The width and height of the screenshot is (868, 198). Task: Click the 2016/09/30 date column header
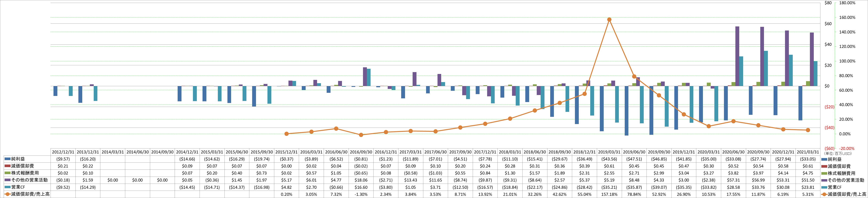click(x=361, y=152)
